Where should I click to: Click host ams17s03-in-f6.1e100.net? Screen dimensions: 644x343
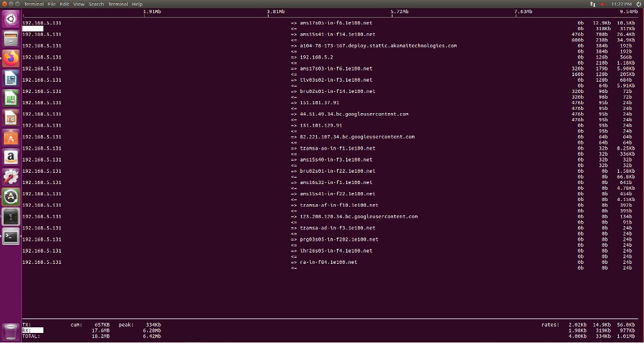[x=336, y=68]
